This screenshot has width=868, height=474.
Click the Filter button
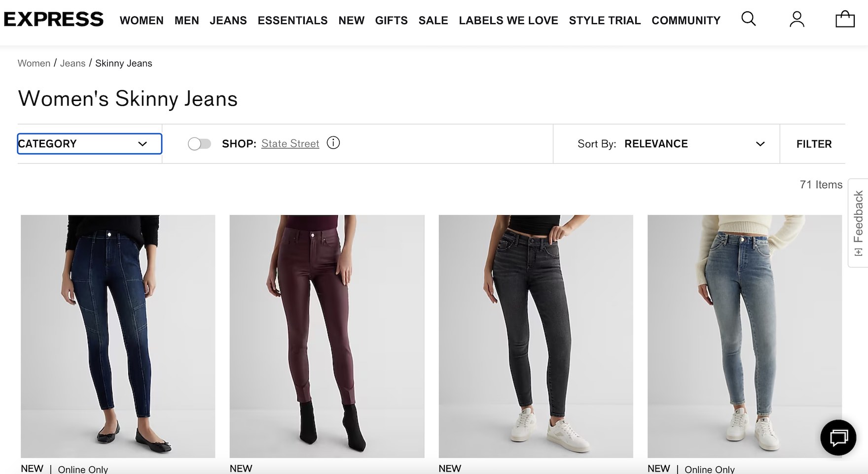814,144
